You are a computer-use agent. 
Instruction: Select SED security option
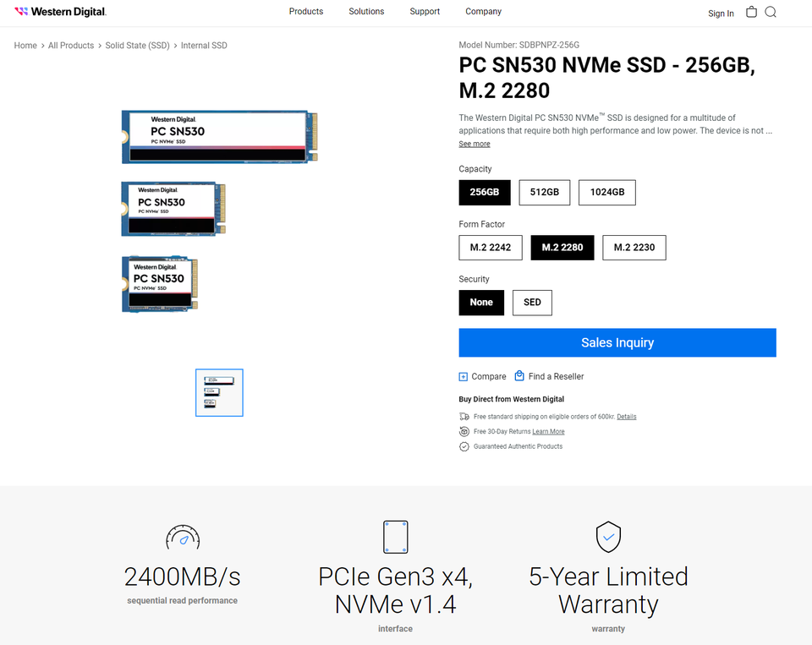pos(532,303)
